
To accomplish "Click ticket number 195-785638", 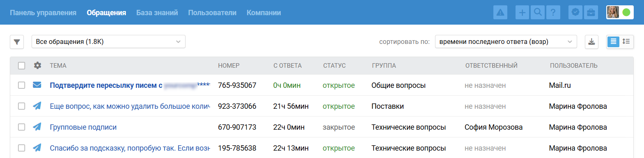I will tap(237, 148).
